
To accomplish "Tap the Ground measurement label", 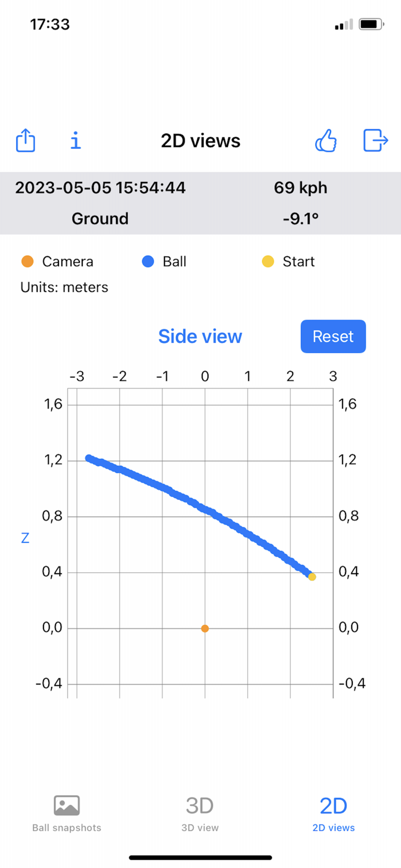I will tap(100, 219).
